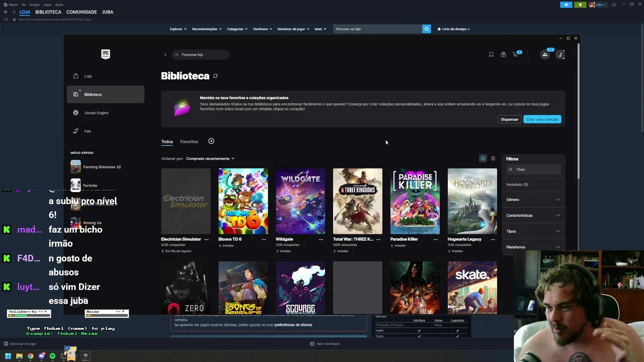The image size is (644, 362).
Task: Open Steam Explorar dropdown
Action: [178, 29]
